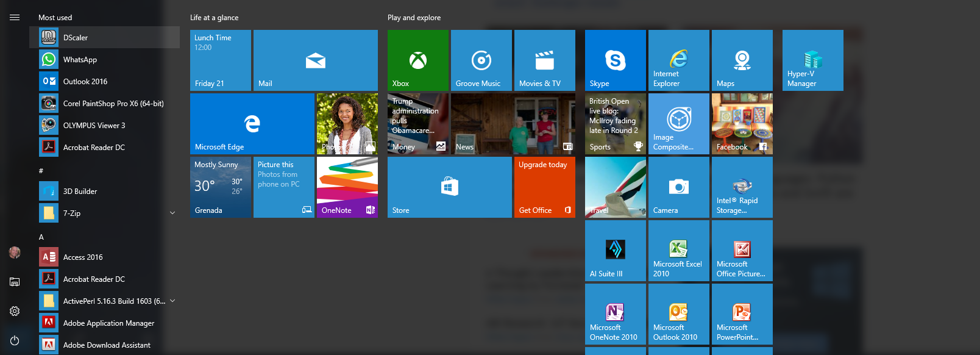Launch Adobe Application Manager
This screenshot has height=355, width=980.
point(104,323)
